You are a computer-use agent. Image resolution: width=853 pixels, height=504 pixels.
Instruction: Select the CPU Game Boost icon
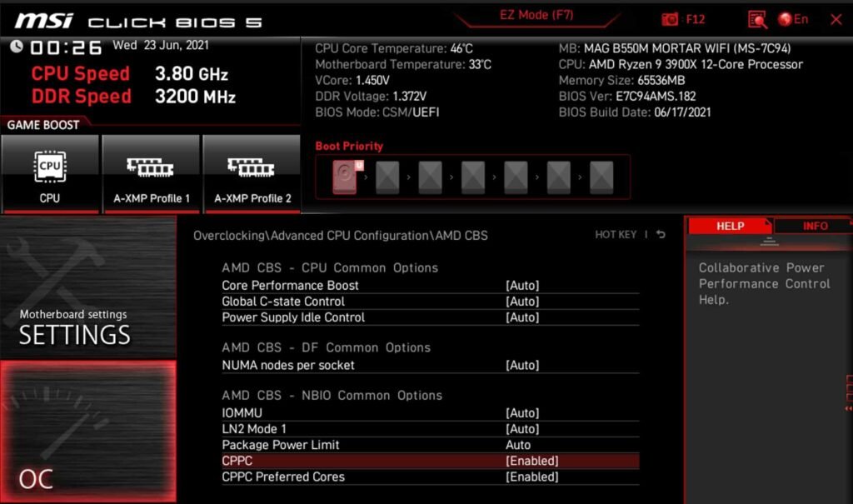(x=50, y=172)
